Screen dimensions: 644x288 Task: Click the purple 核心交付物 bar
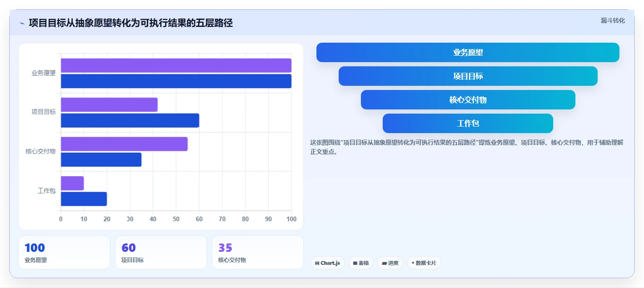click(124, 144)
